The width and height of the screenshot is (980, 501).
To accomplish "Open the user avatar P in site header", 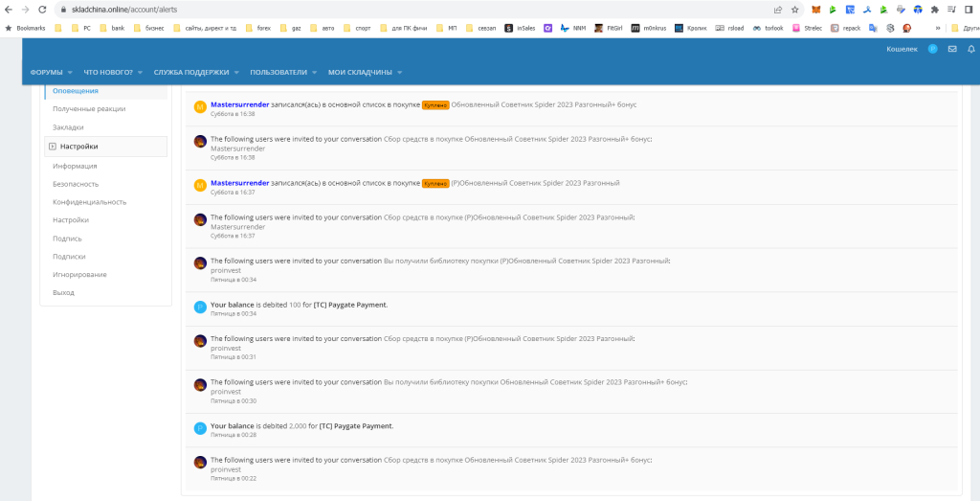I will pos(932,49).
